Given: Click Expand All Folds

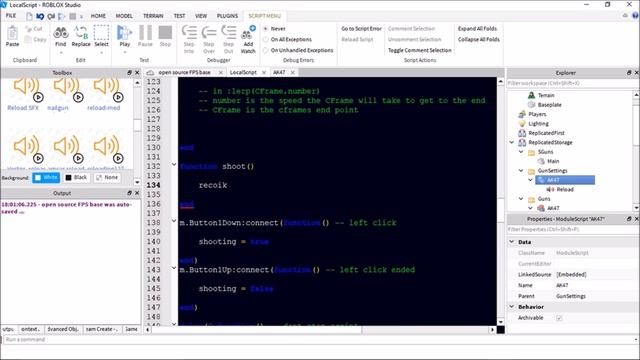Looking at the screenshot, I should (477, 29).
